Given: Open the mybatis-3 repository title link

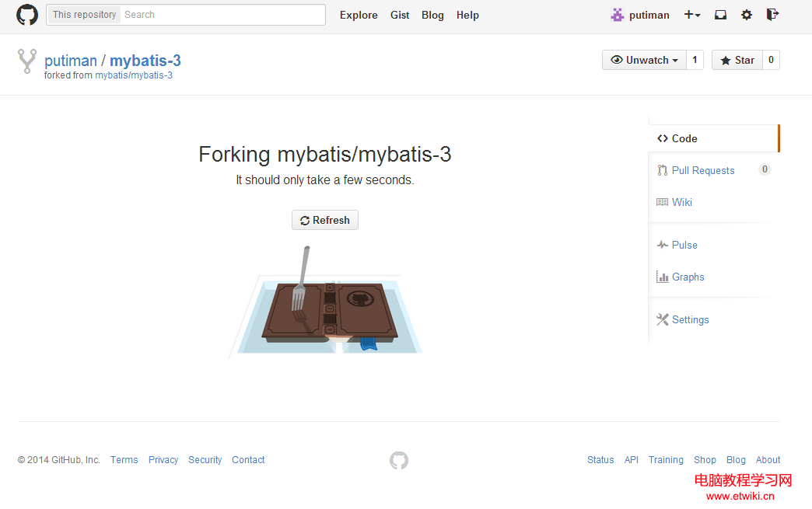Looking at the screenshot, I should point(145,61).
